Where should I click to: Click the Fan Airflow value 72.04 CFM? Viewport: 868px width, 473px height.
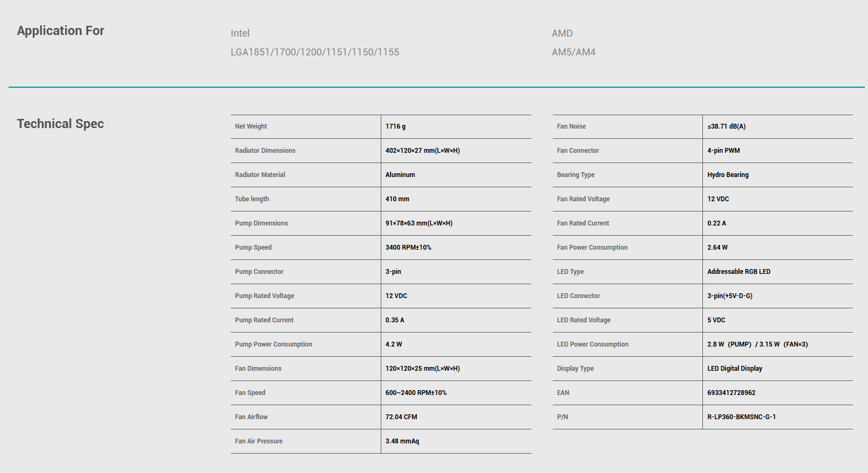401,417
